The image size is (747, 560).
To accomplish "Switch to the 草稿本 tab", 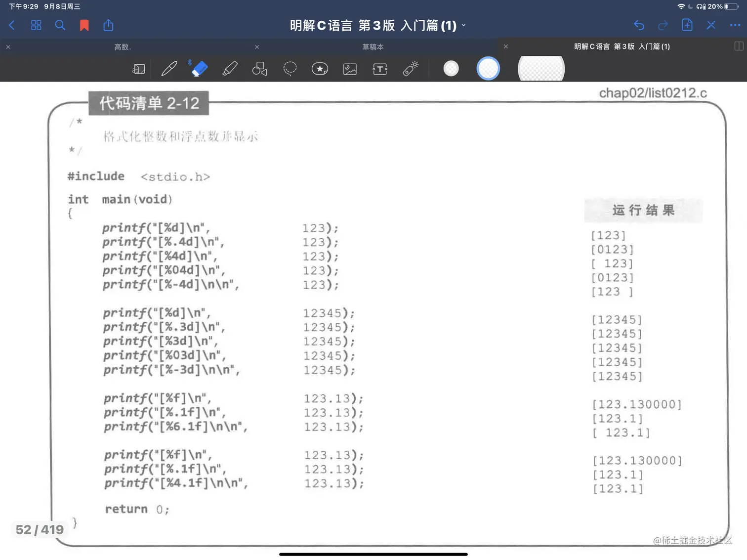I will coord(373,47).
